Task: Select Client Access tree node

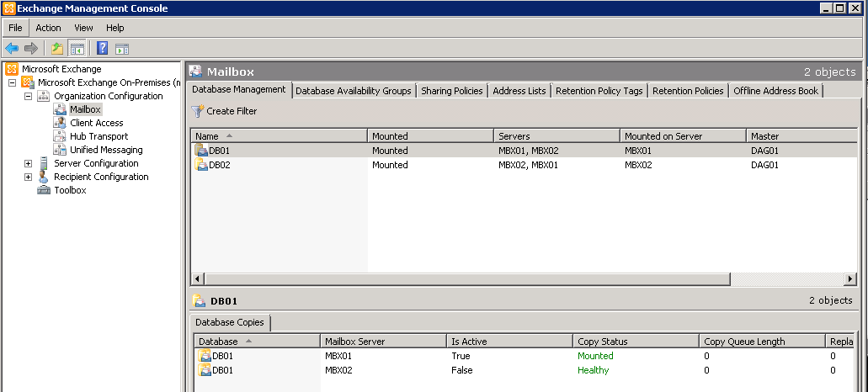Action: coord(97,123)
